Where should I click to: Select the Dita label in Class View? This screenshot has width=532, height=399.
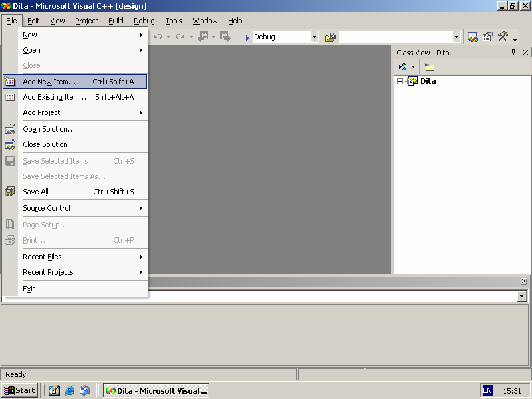pyautogui.click(x=428, y=81)
